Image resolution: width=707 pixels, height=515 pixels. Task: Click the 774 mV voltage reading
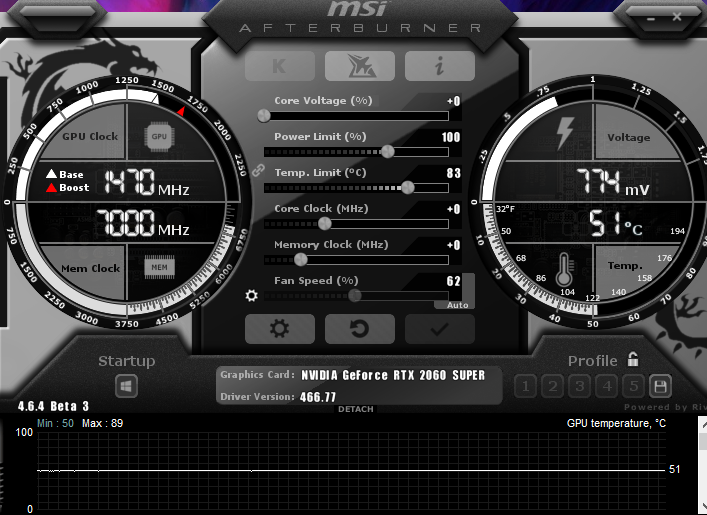coord(613,182)
